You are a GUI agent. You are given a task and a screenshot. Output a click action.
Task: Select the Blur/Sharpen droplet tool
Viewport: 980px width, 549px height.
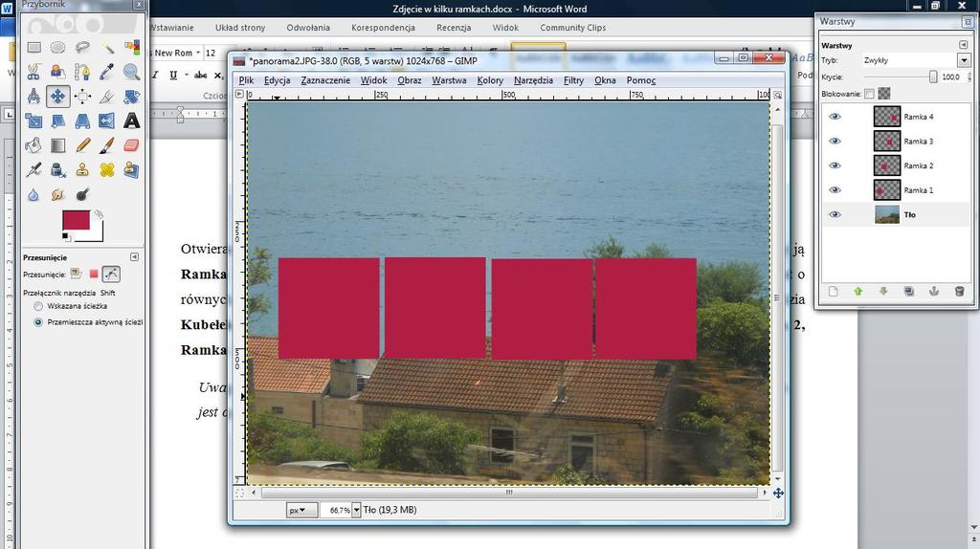point(33,194)
